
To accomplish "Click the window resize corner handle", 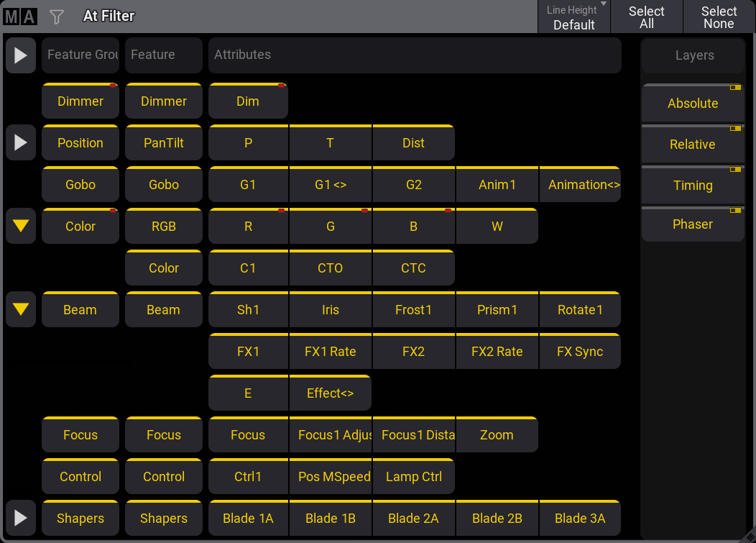I will (x=750, y=537).
